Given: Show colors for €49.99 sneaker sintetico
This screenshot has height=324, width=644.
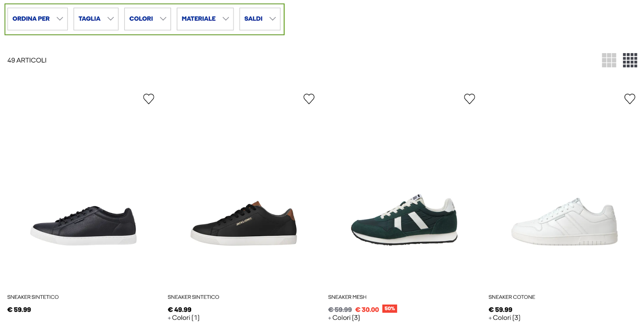Looking at the screenshot, I should 184,318.
